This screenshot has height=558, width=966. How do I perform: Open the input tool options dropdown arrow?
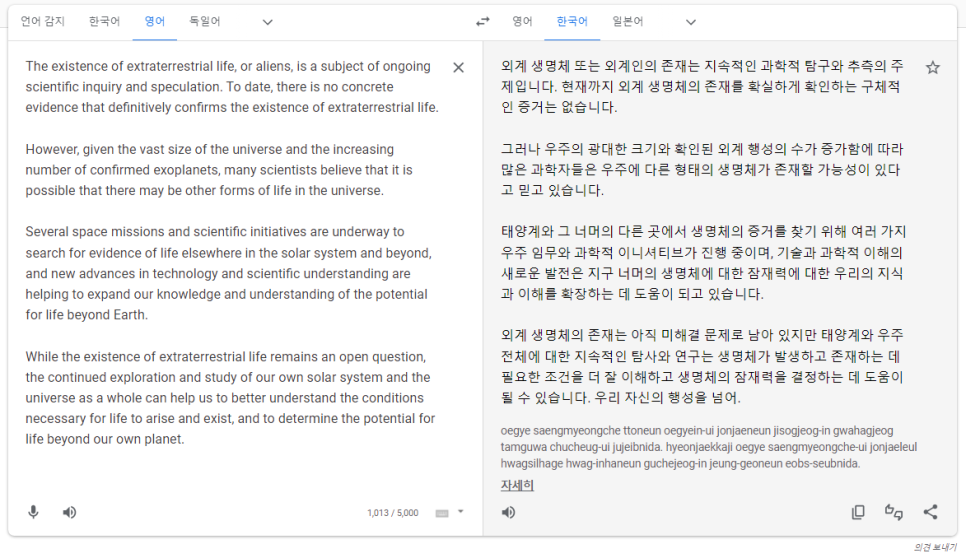point(461,512)
